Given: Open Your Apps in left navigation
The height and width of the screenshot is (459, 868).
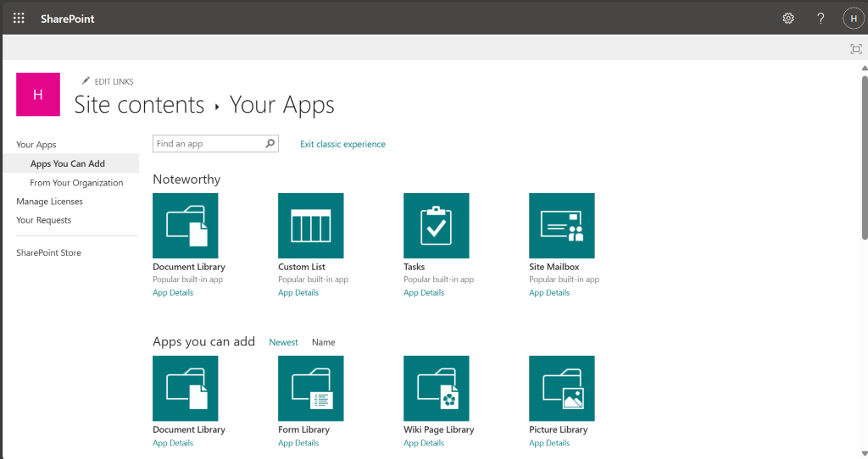Looking at the screenshot, I should click(x=36, y=144).
